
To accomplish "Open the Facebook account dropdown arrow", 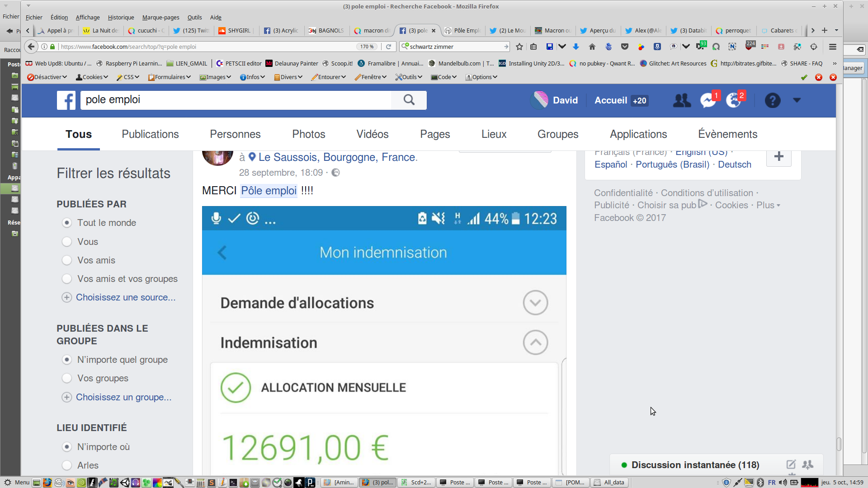I will click(797, 100).
